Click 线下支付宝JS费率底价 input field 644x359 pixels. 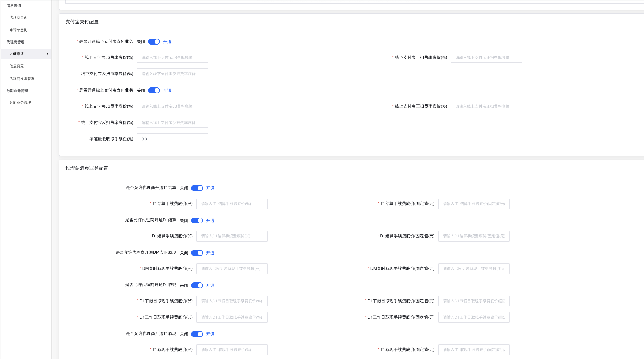[x=172, y=57]
